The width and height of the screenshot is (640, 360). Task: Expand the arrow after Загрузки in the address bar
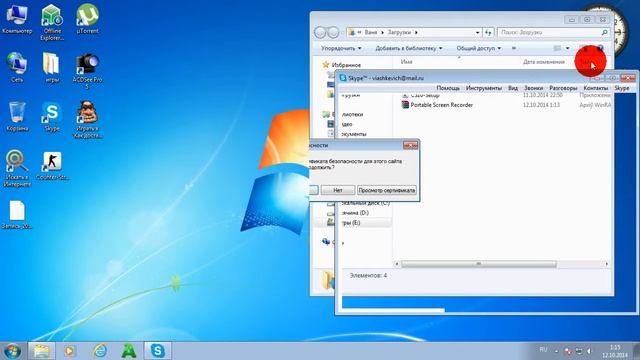(416, 32)
